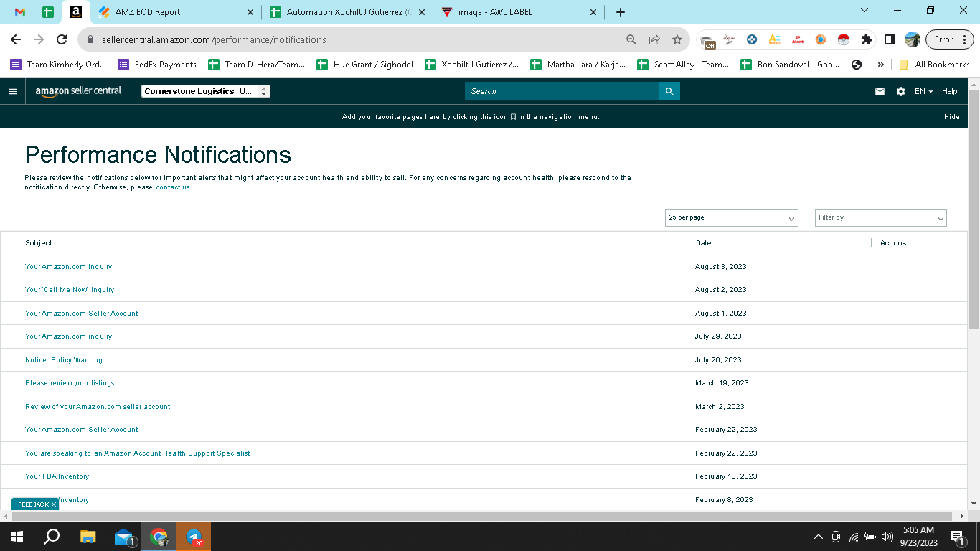
Task: Reload the current page
Action: [62, 39]
